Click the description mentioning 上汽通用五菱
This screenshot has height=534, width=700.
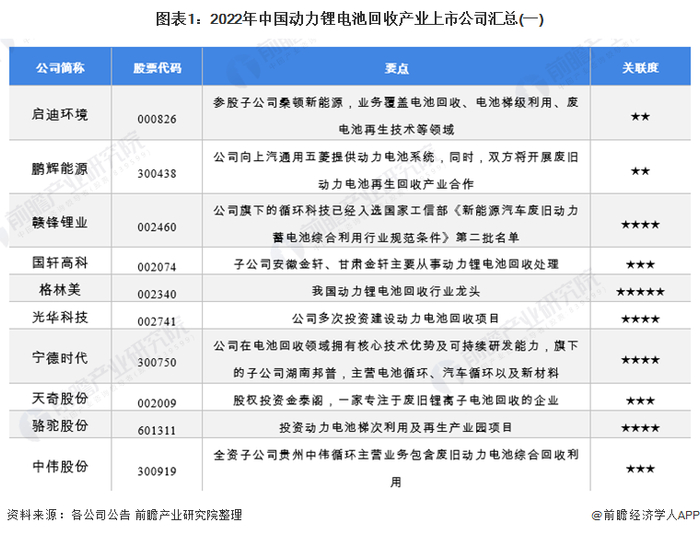(396, 171)
